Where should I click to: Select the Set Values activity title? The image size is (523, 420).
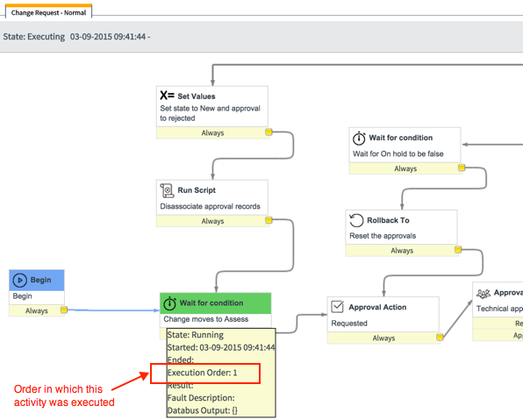click(197, 96)
